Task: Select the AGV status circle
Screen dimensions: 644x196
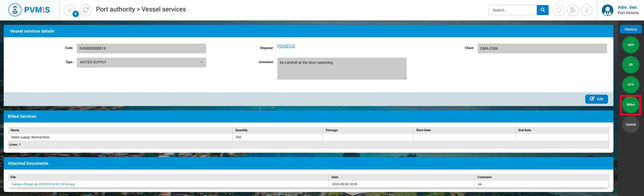Action: 631,45
